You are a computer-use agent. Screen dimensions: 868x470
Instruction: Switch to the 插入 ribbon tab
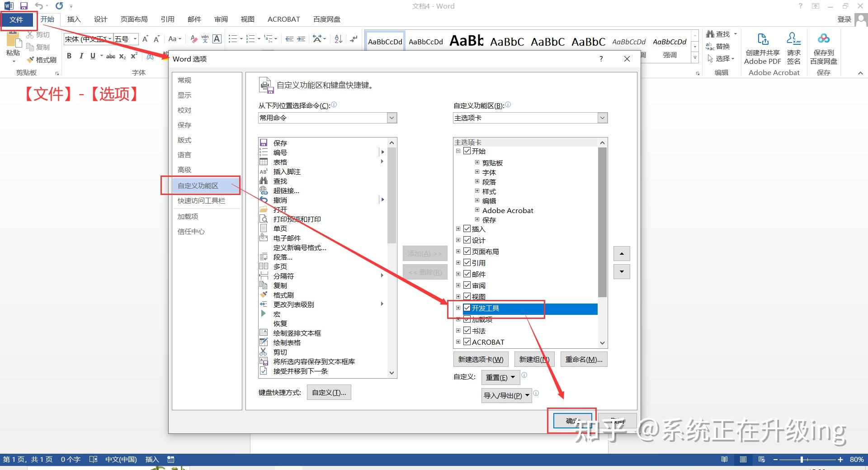click(x=74, y=19)
